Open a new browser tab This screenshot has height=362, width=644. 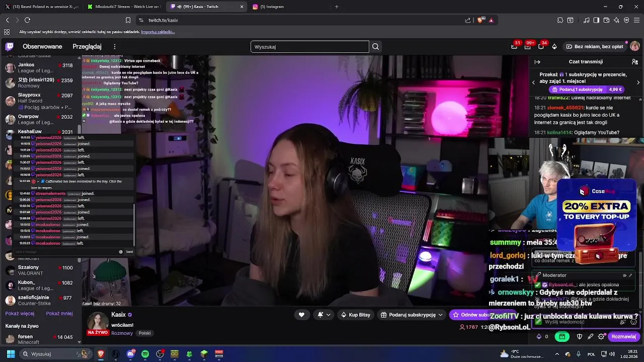[337, 7]
